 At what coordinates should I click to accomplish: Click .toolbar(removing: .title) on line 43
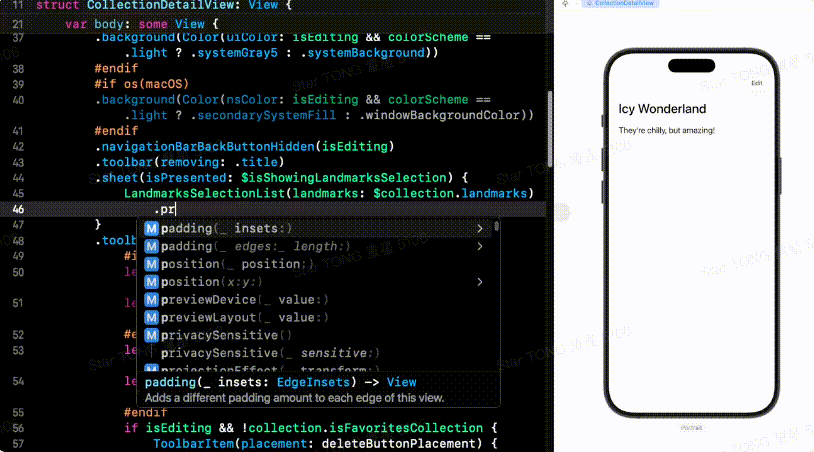[x=189, y=162]
